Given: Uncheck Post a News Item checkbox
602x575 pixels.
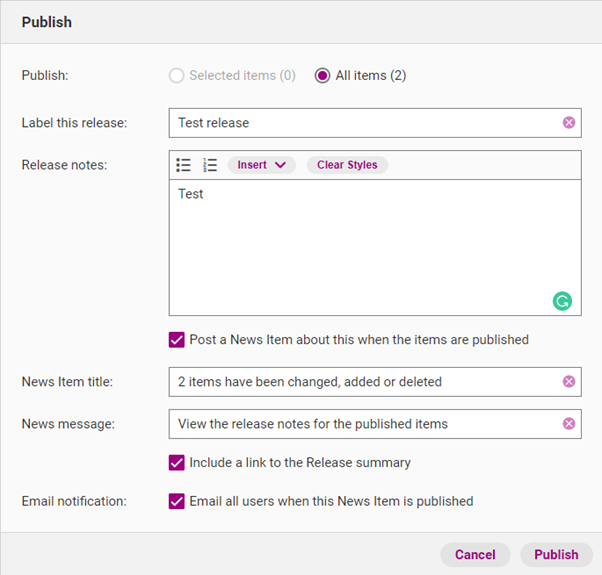Looking at the screenshot, I should 177,339.
